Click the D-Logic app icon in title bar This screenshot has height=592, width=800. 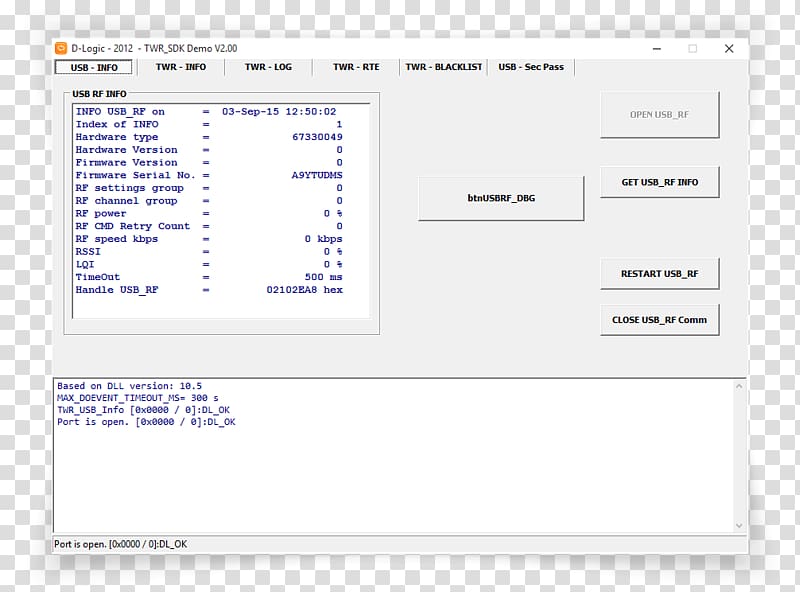pyautogui.click(x=61, y=48)
